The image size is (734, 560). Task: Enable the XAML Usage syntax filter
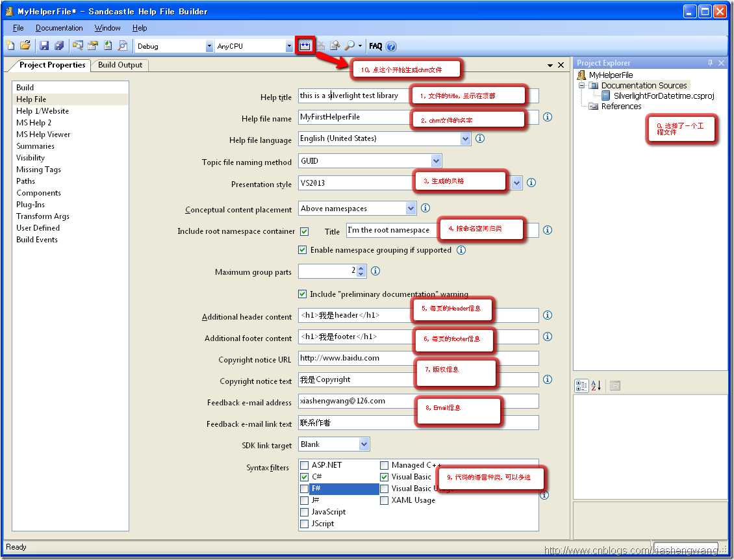(385, 500)
